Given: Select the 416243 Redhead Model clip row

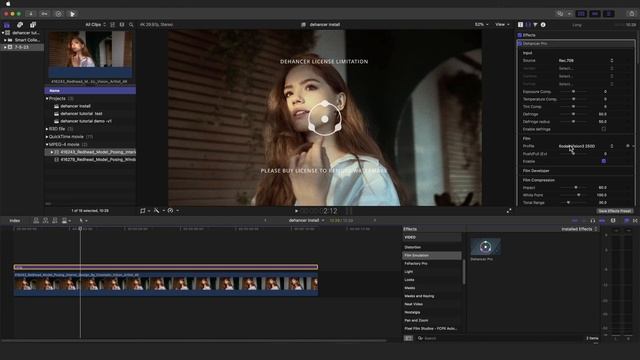Looking at the screenshot, I should pyautogui.click(x=90, y=152).
